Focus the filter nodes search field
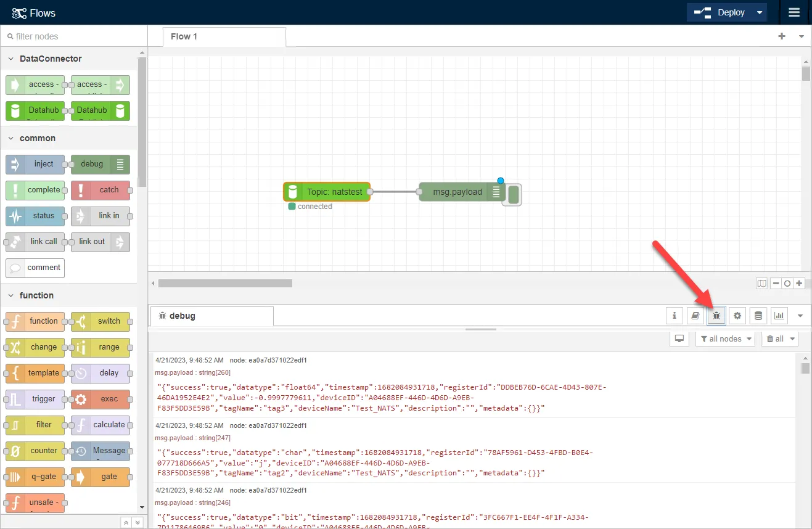812x529 pixels. click(x=74, y=36)
